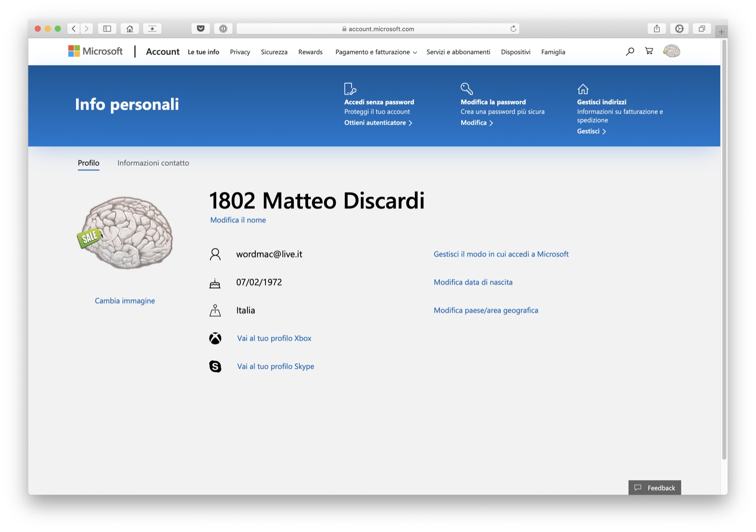
Task: Click Gestisci link under indirizzi
Action: click(591, 131)
